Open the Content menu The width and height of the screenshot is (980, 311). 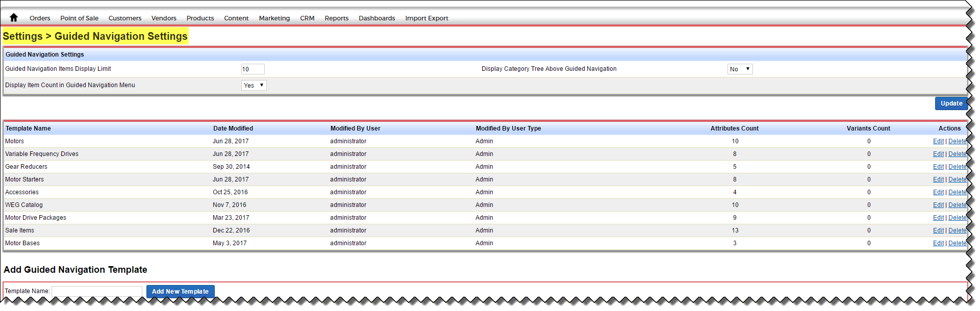[236, 18]
